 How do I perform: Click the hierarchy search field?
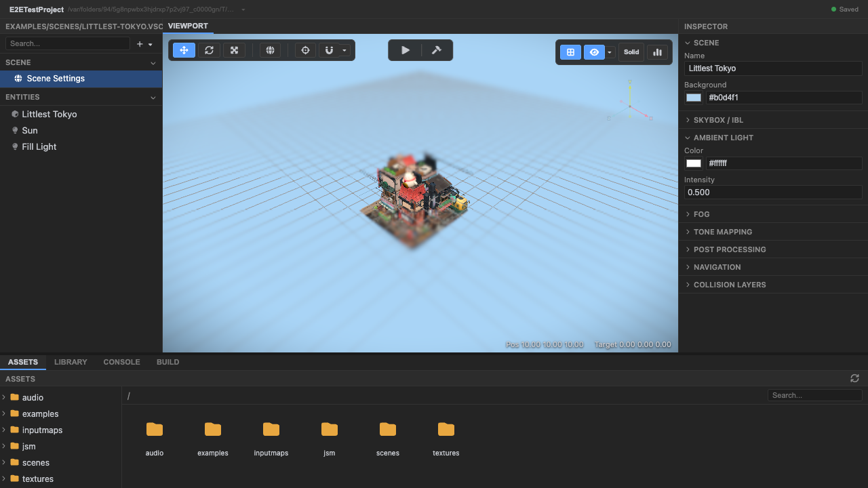coord(68,43)
